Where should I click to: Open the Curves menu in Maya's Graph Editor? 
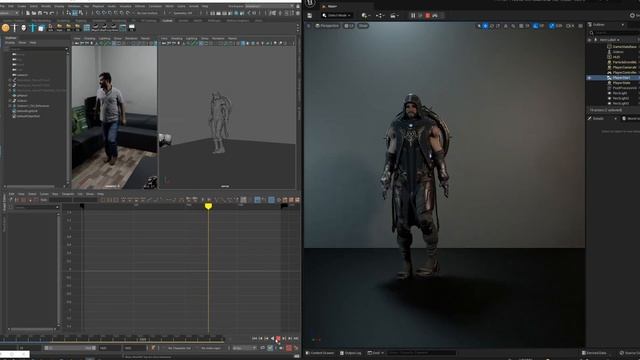tap(44, 194)
